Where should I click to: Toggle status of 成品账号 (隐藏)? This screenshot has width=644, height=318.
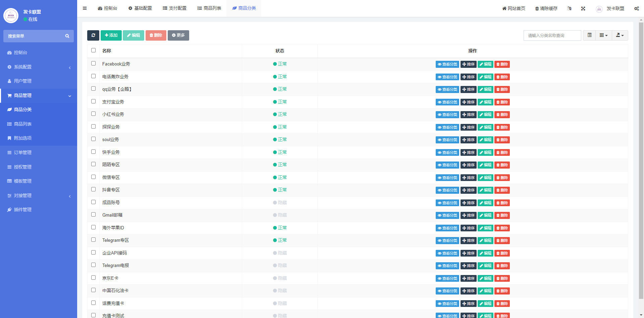pos(280,203)
